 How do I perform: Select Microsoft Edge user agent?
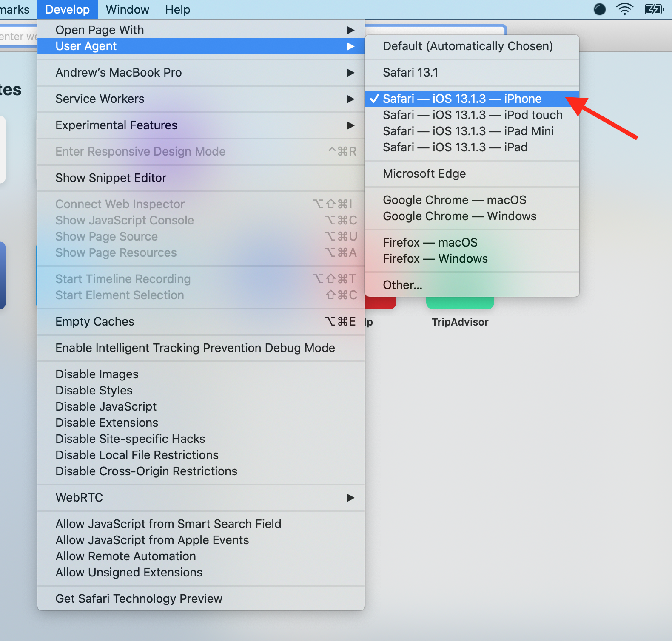pos(472,173)
